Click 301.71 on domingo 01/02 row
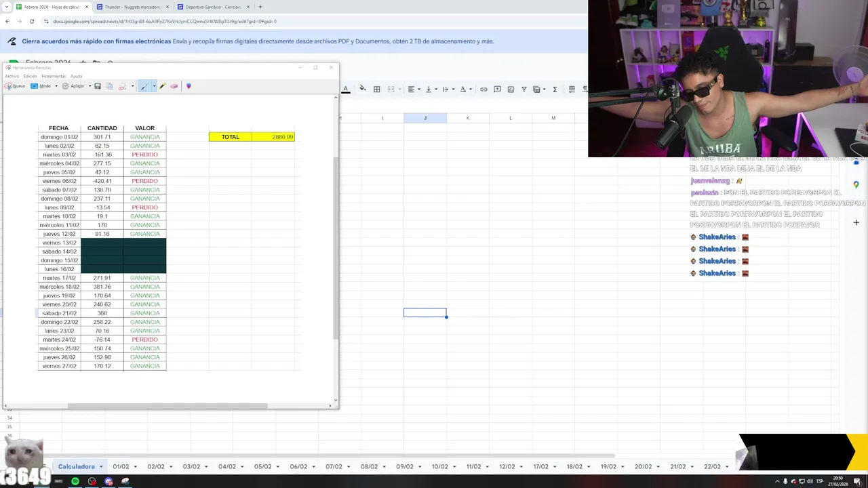Screen dimensions: 868x488 click(x=102, y=137)
